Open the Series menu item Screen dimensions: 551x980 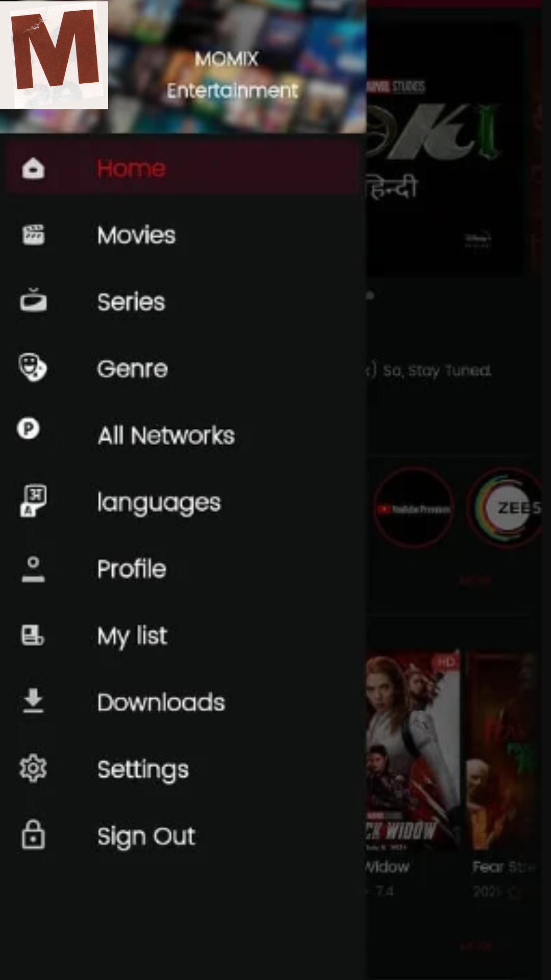click(x=183, y=302)
